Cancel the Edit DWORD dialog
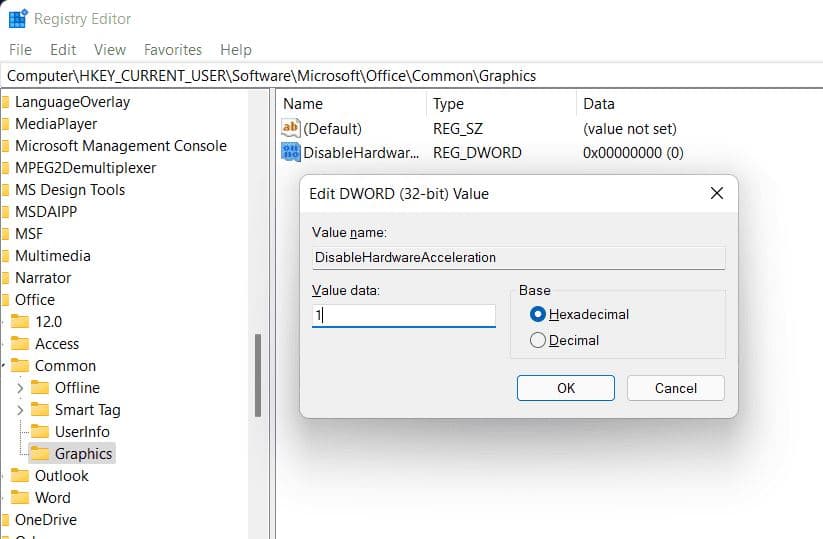The height and width of the screenshot is (539, 823). [675, 388]
